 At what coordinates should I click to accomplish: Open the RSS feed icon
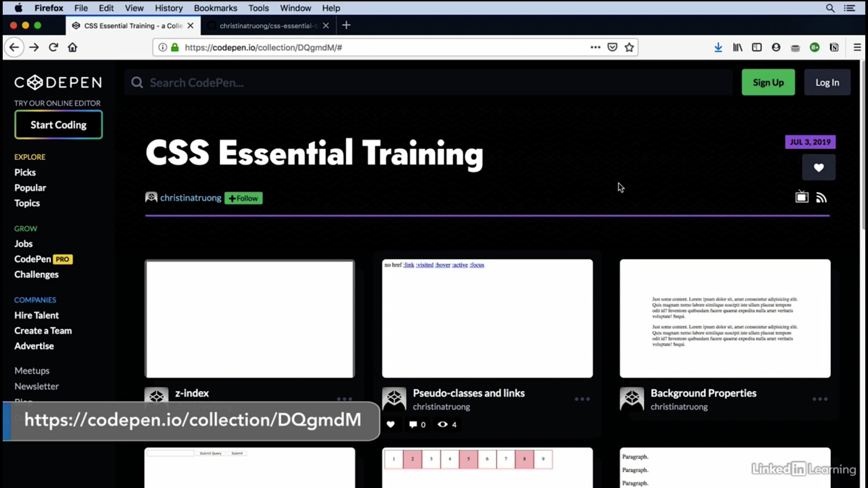[822, 197]
